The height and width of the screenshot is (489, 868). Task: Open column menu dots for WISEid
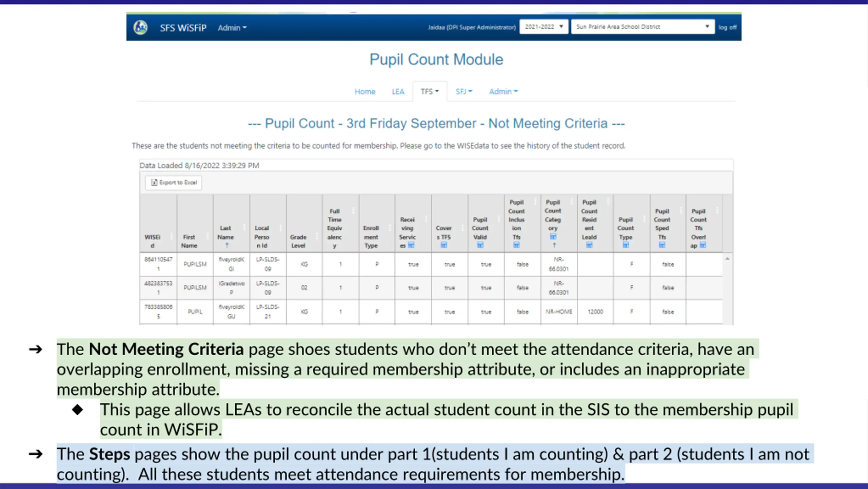pos(171,236)
